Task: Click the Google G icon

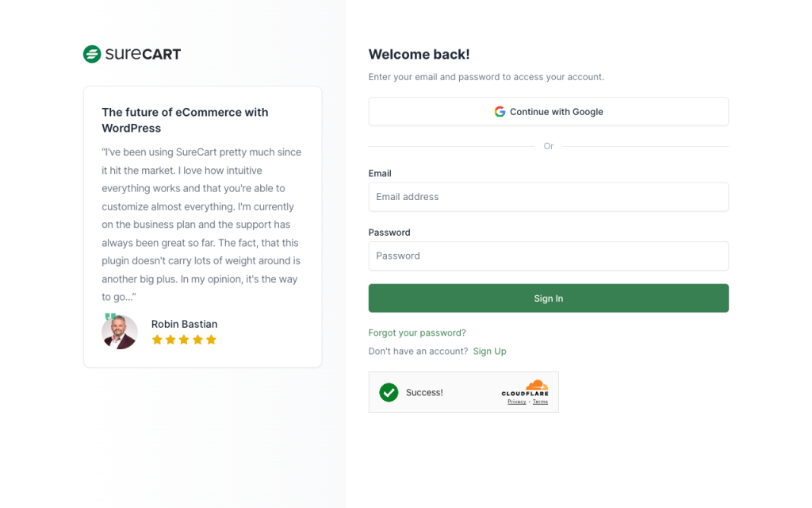Action: coord(500,112)
